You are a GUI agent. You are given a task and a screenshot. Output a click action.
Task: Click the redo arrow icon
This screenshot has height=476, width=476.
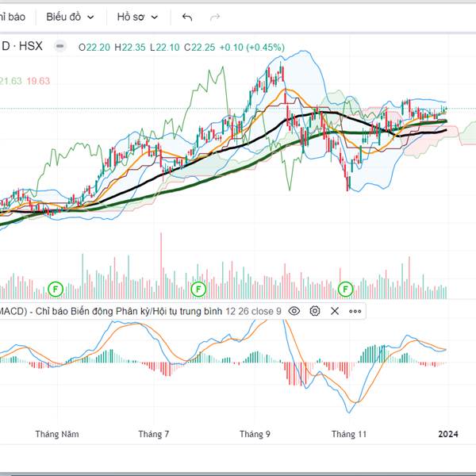tap(215, 17)
